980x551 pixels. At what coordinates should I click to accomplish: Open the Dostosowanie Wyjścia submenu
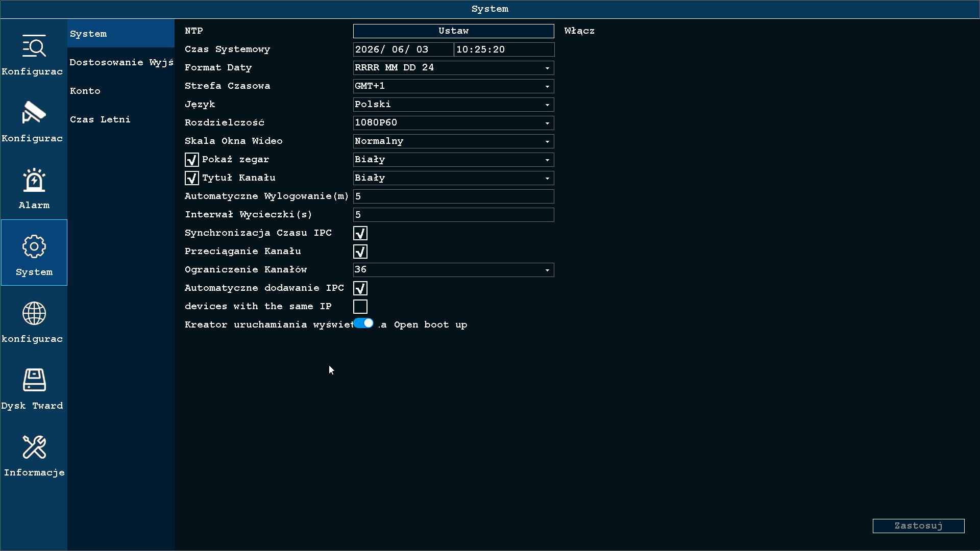[121, 62]
